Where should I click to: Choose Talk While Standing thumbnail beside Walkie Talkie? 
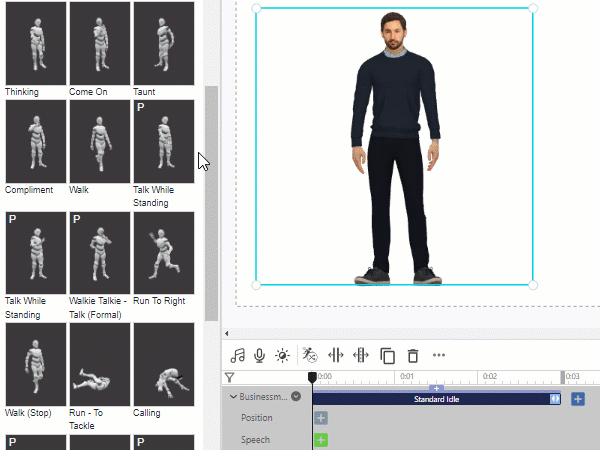coord(36,253)
